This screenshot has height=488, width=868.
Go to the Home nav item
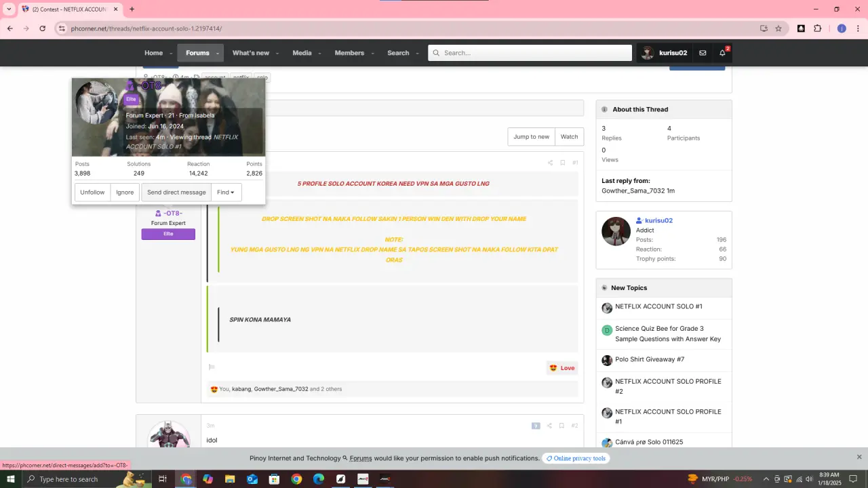point(153,53)
